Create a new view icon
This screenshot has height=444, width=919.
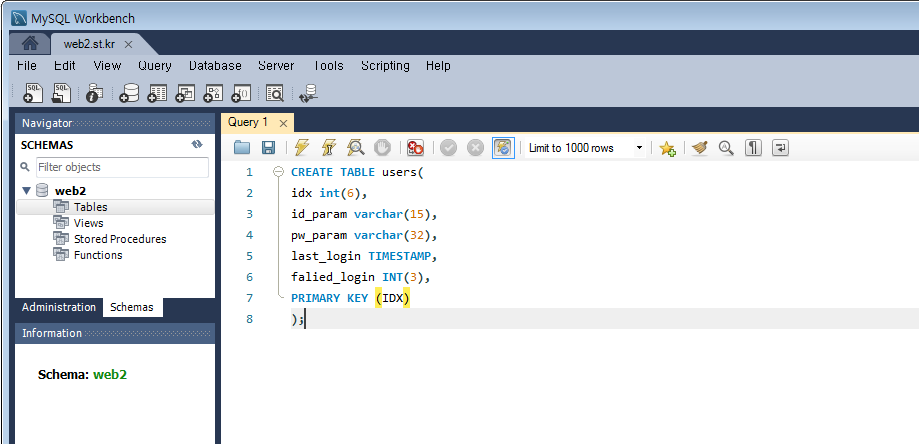pyautogui.click(x=185, y=93)
